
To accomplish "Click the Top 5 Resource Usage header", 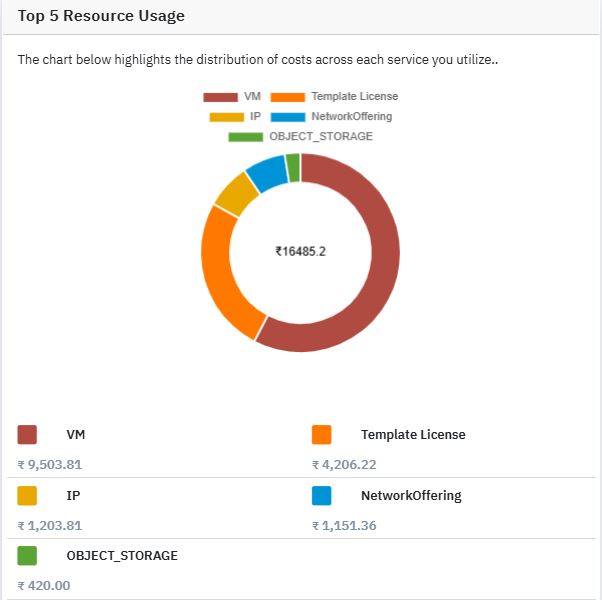I will click(x=101, y=16).
